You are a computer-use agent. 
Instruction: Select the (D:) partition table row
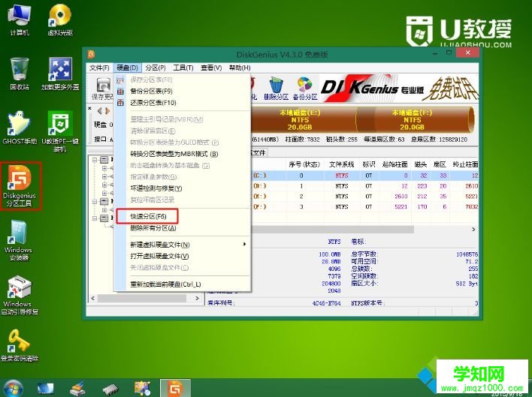(x=364, y=186)
